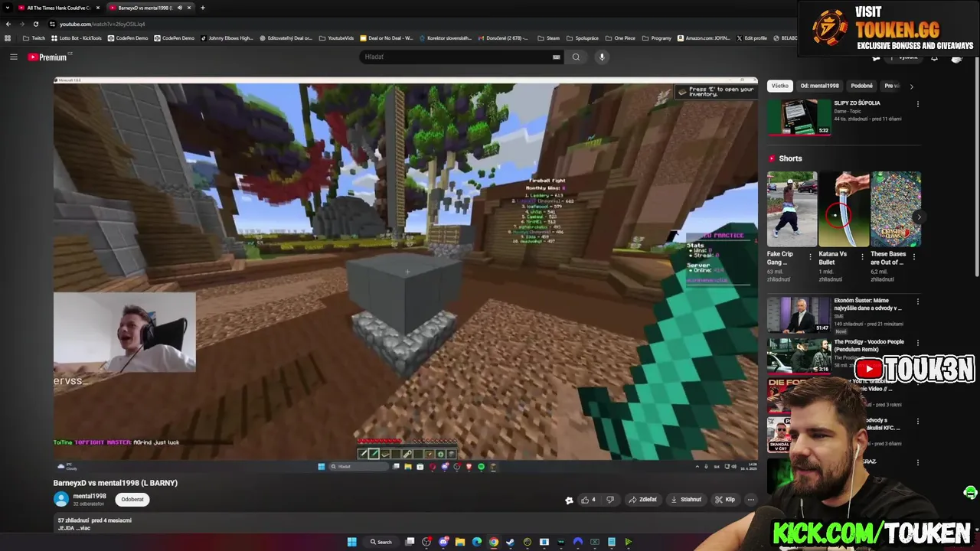Open Task View on the taskbar
Viewport: 980px width, 551px height.
point(410,542)
